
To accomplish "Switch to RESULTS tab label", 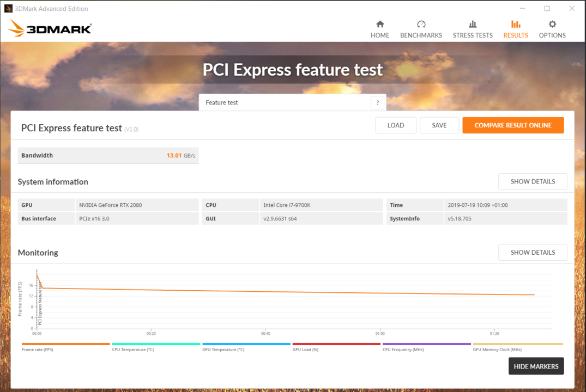I will (516, 35).
